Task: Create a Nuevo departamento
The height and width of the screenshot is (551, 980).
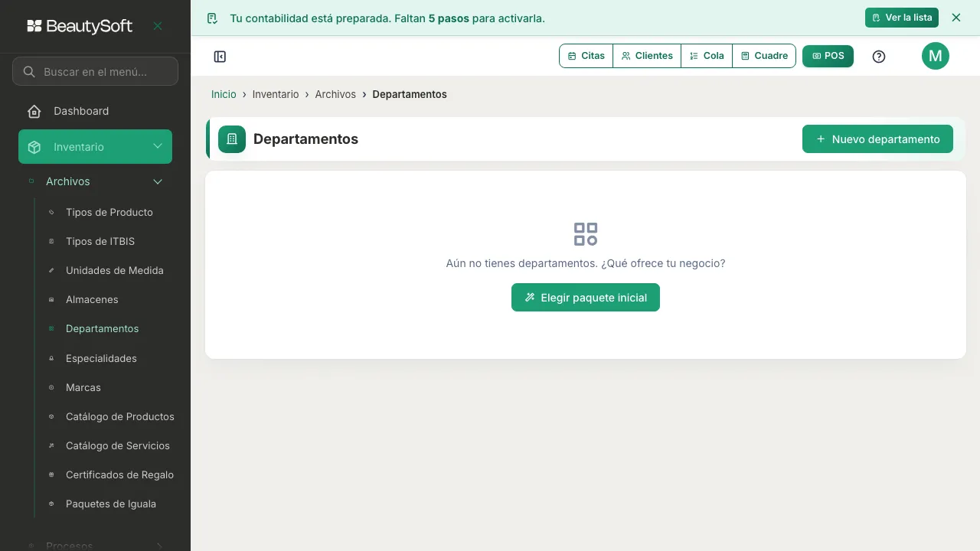Action: pyautogui.click(x=877, y=139)
